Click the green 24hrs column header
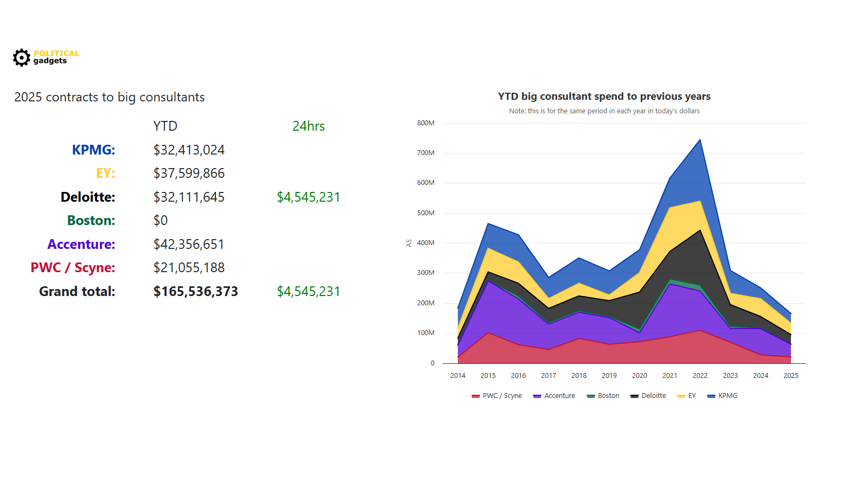Viewport: 868px width, 488px height. point(309,126)
